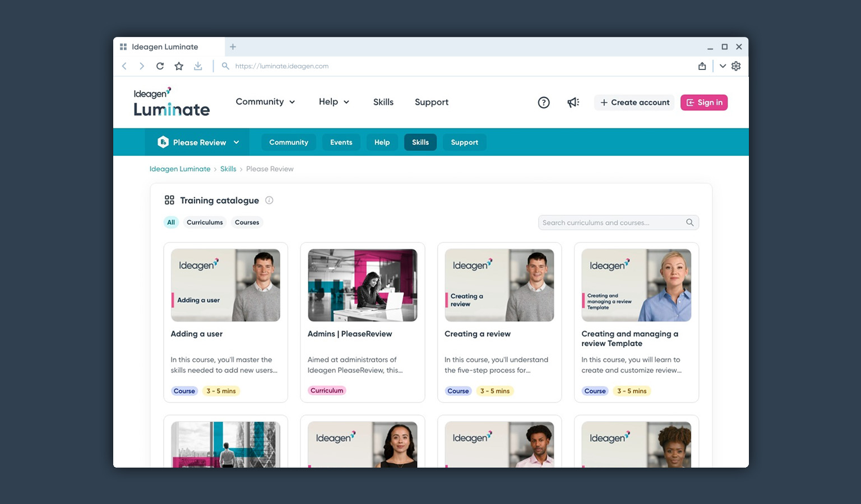
Task: Expand the Community dropdown in header
Action: tap(265, 102)
